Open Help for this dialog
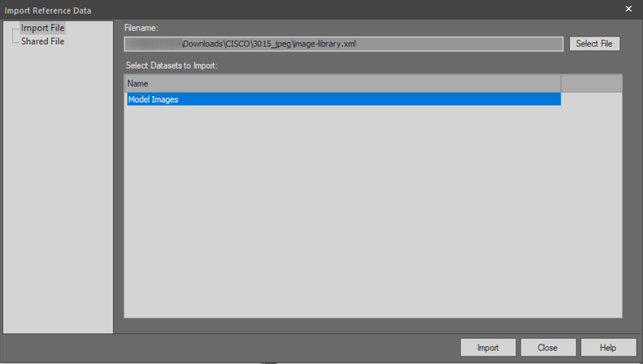This screenshot has height=364, width=643. click(607, 348)
